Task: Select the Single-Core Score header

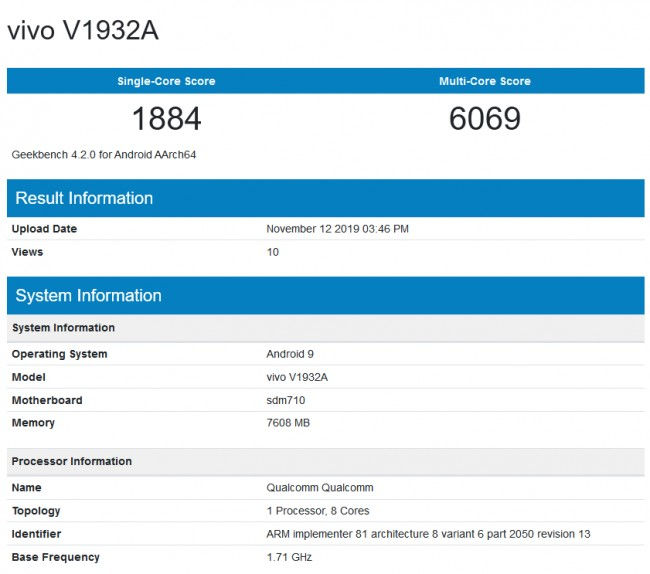Action: pyautogui.click(x=166, y=81)
